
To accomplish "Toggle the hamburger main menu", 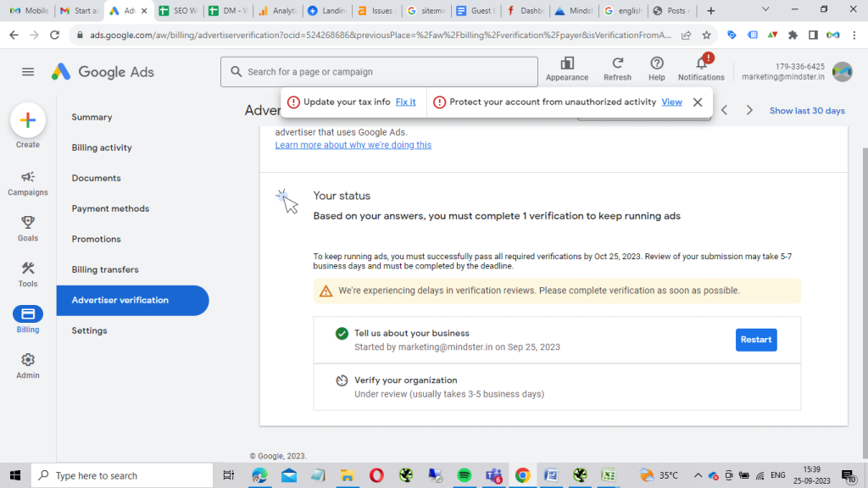I will coord(28,72).
